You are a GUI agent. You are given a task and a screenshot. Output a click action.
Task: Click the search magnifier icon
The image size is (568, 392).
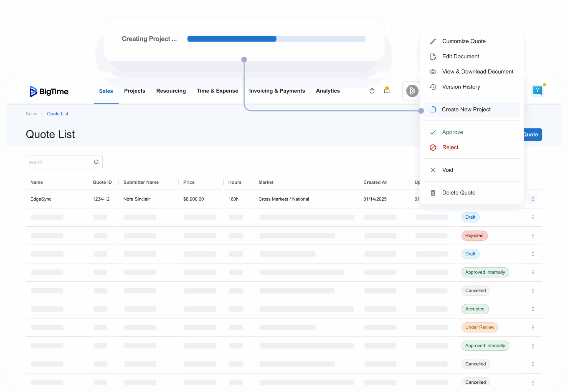(x=96, y=162)
